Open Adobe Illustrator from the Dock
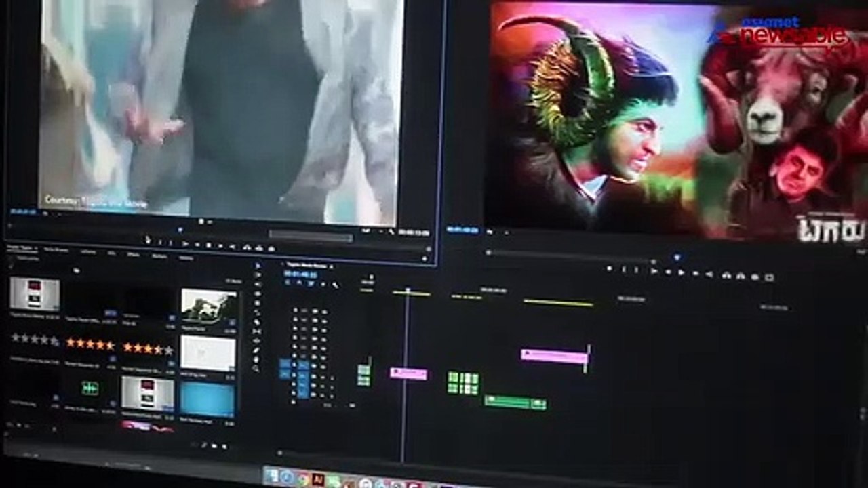Screen dimensions: 868x488 [317, 480]
